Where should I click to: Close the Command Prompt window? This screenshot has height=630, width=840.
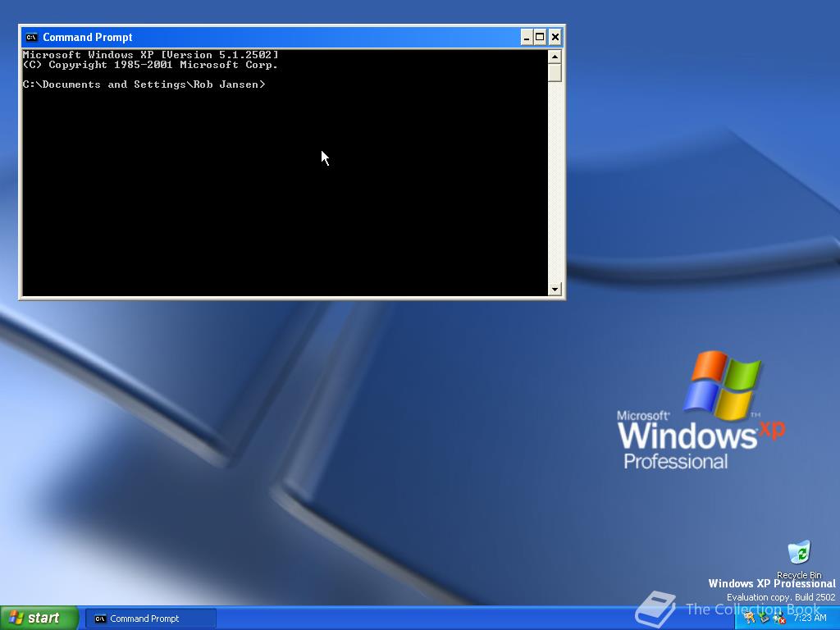(x=555, y=37)
